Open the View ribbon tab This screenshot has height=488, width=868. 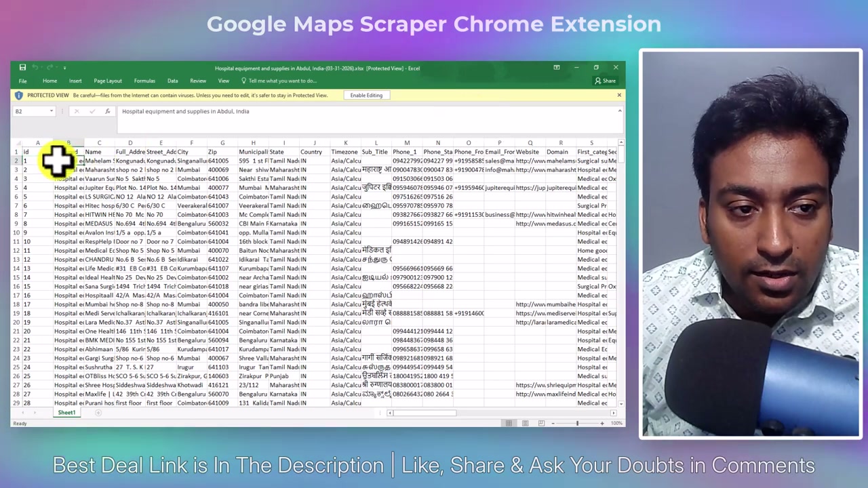(x=223, y=81)
